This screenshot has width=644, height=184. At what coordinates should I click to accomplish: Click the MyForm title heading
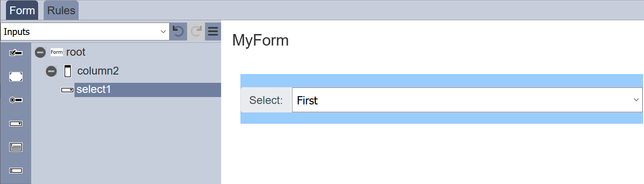pyautogui.click(x=261, y=40)
